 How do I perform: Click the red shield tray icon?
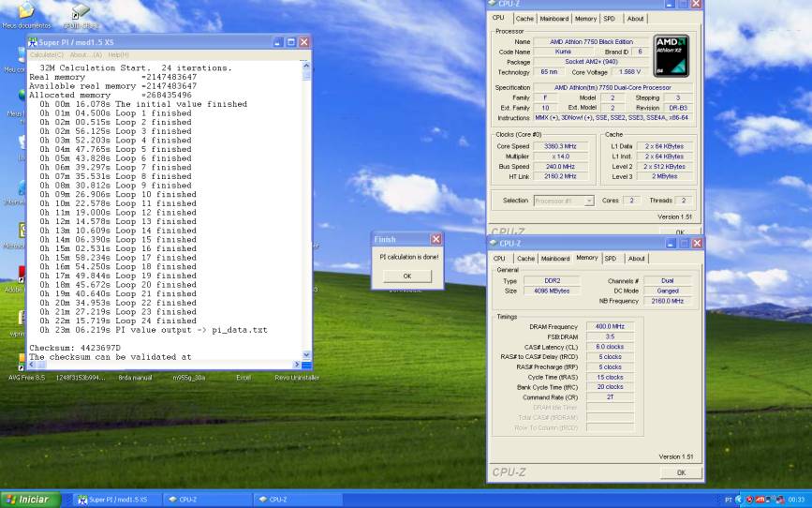pos(749,500)
